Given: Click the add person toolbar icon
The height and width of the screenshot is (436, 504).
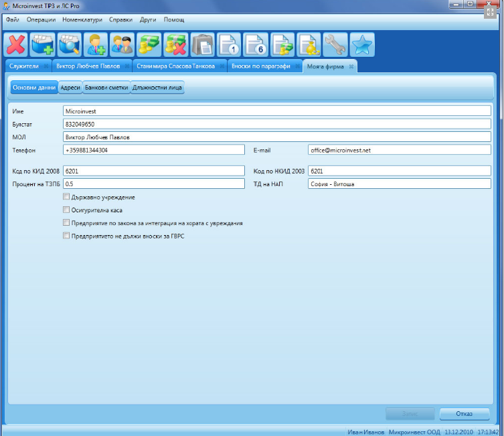Looking at the screenshot, I should [96, 45].
